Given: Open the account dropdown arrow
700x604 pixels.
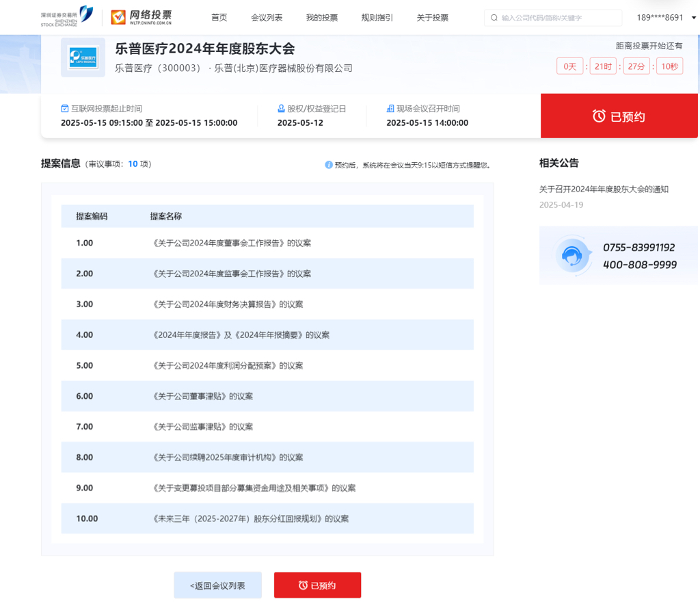Looking at the screenshot, I should 693,18.
